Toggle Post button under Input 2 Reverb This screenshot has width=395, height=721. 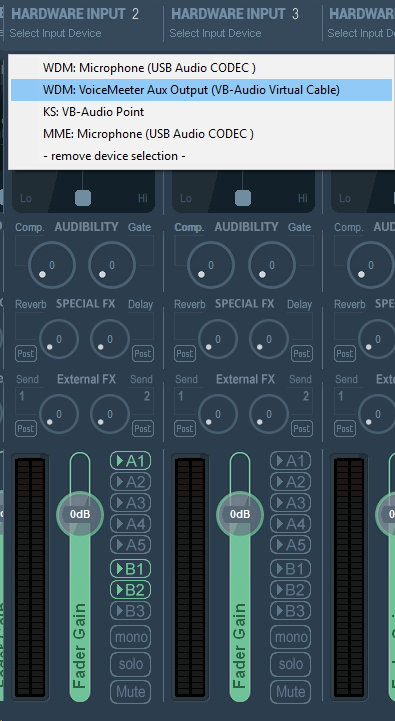point(26,354)
